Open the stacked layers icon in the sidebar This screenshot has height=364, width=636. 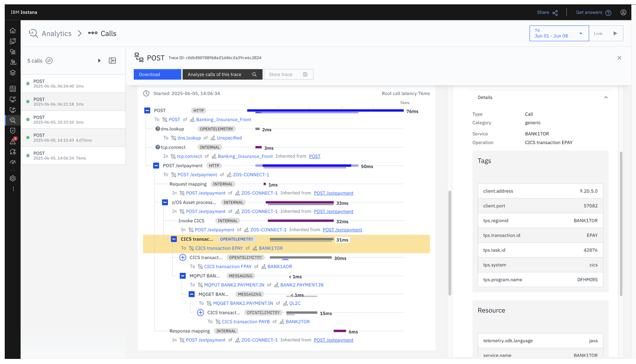click(x=13, y=73)
